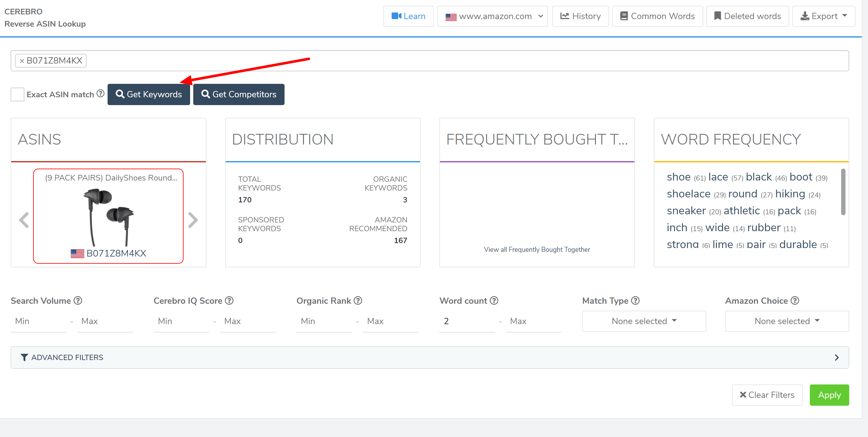The image size is (868, 437).
Task: Show help for Exact ASIN match
Action: click(x=100, y=94)
